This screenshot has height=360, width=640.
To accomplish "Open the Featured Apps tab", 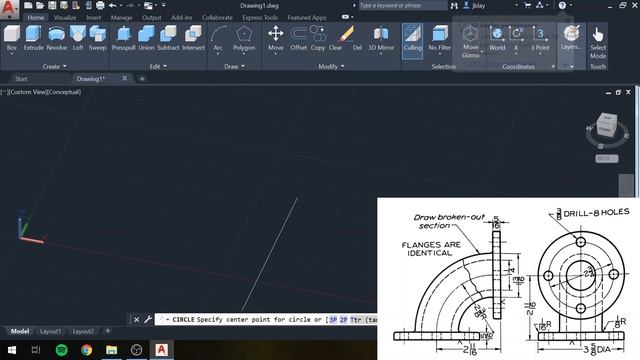I will [x=307, y=18].
